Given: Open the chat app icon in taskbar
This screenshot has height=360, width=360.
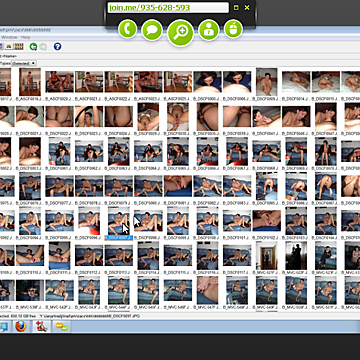Looking at the screenshot, I should click(x=61, y=327).
